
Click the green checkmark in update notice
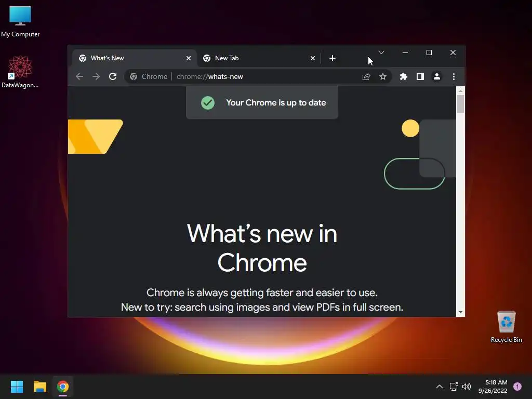click(x=208, y=103)
